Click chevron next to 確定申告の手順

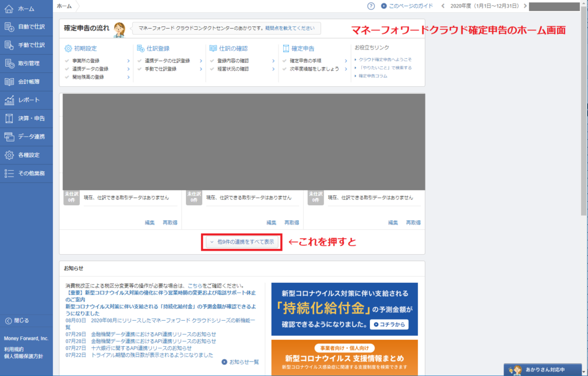pos(346,61)
